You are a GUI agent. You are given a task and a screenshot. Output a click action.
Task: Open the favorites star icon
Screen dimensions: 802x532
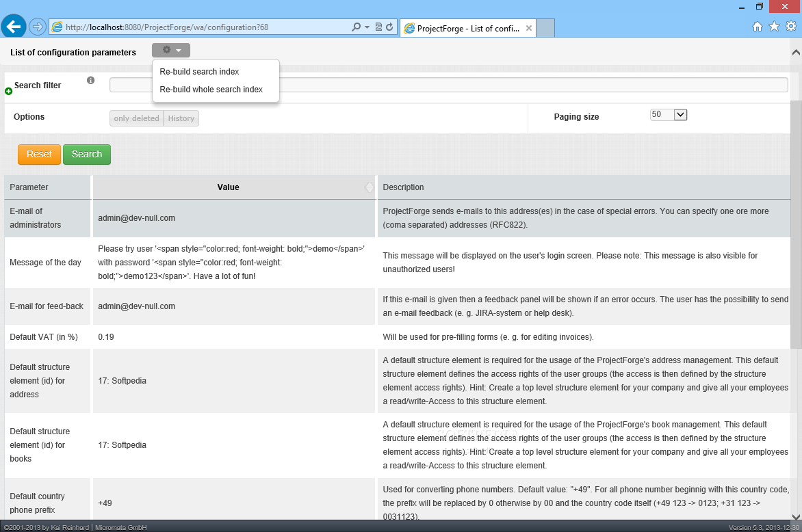pos(775,26)
